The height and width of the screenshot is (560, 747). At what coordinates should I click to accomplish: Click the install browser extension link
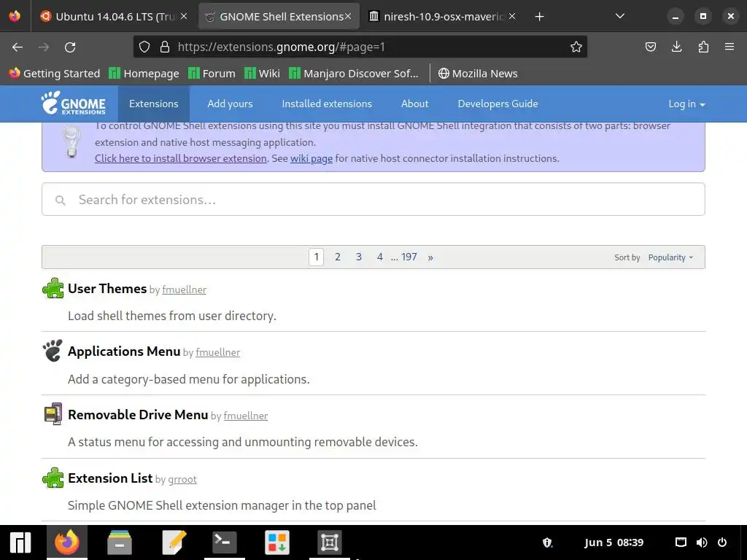click(x=181, y=158)
